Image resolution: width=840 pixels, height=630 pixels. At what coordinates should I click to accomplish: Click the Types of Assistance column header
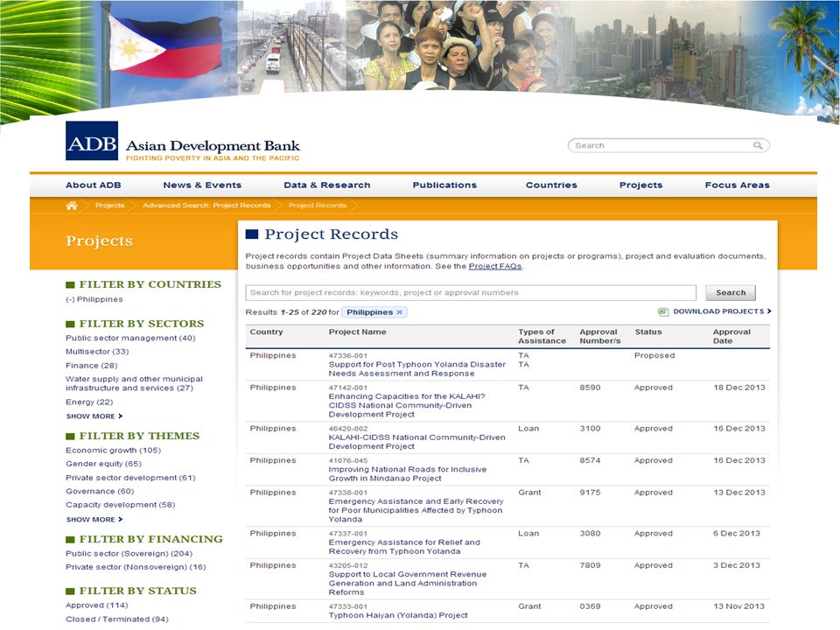[542, 336]
